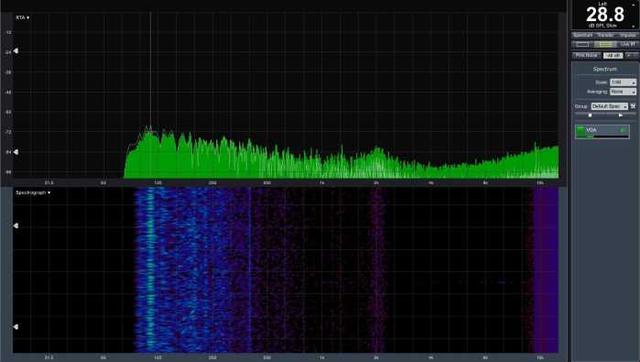Viewport: 640px width, 362px height.
Task: Open the Group selection dropdown
Action: [x=609, y=106]
